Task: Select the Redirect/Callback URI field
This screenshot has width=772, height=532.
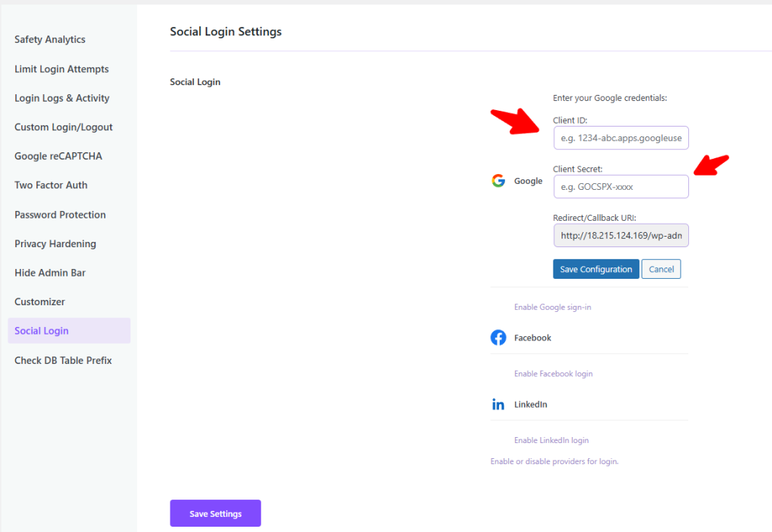Action: (620, 236)
